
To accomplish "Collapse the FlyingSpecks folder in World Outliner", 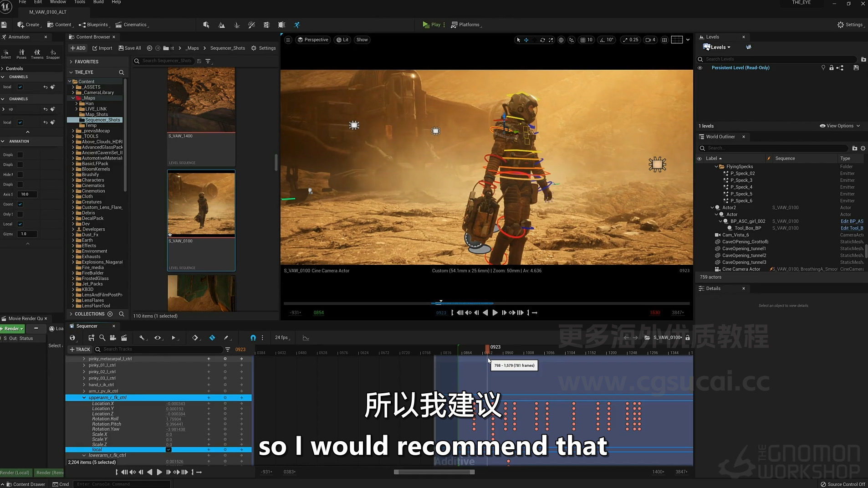I will pyautogui.click(x=716, y=167).
